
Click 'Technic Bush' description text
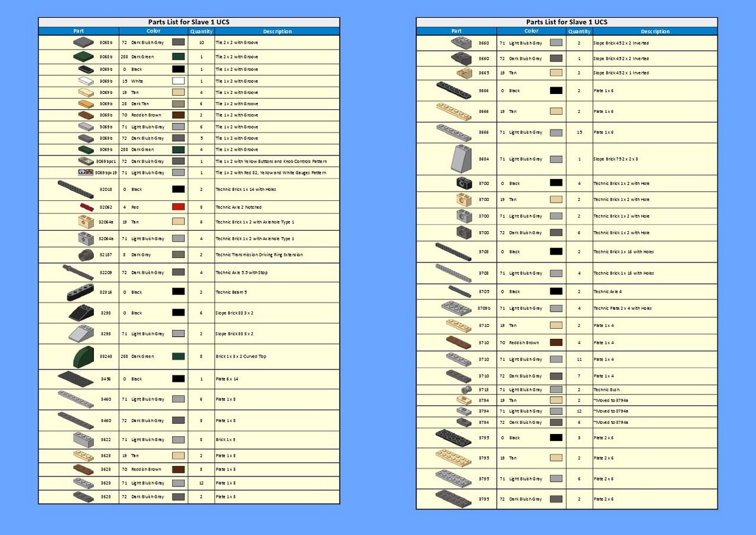tap(605, 390)
